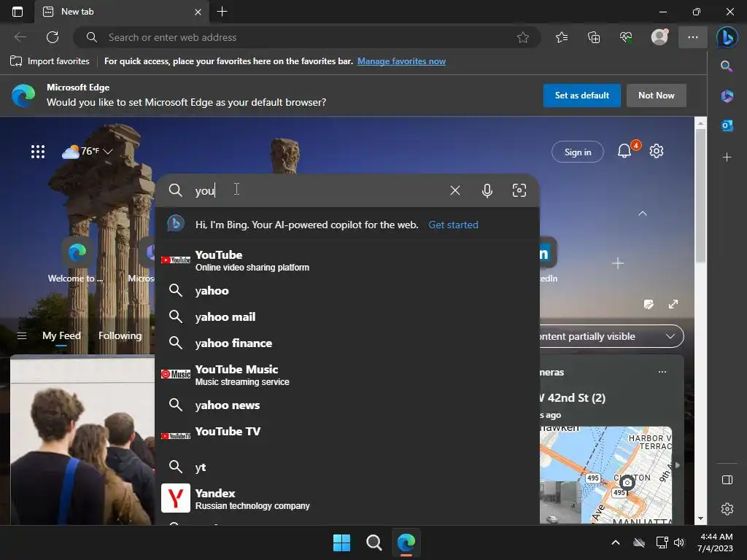The height and width of the screenshot is (560, 747).
Task: Open traffic cameras card options menu
Action: (662, 372)
